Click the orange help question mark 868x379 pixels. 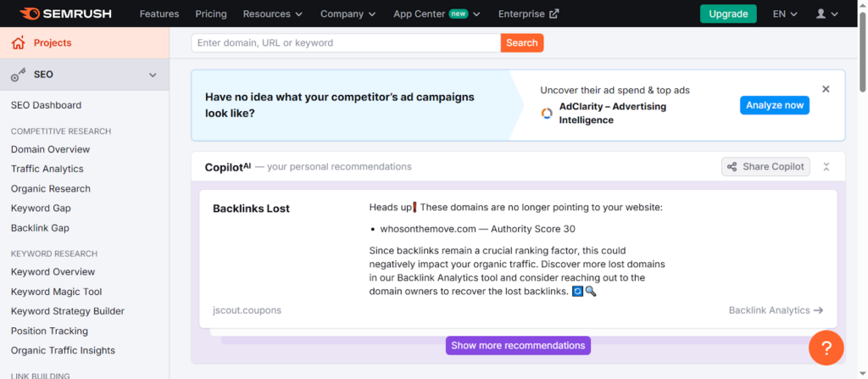825,348
